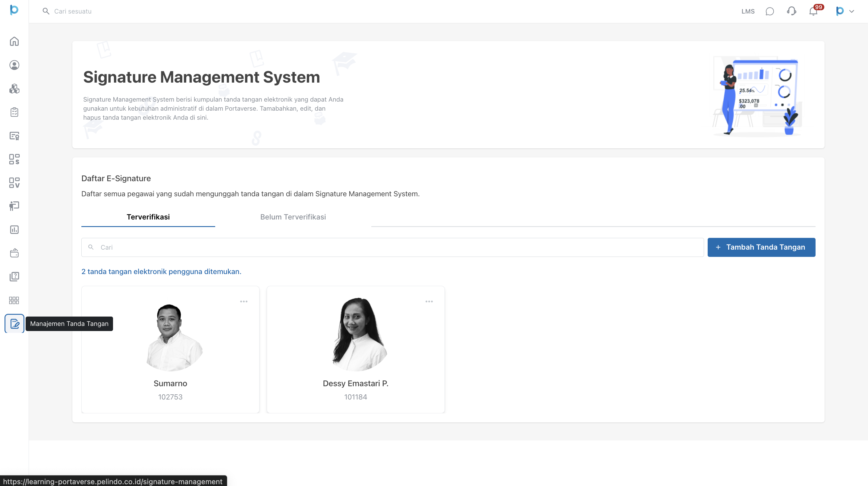The width and height of the screenshot is (868, 486).
Task: Click the notification bell icon
Action: coord(813,11)
